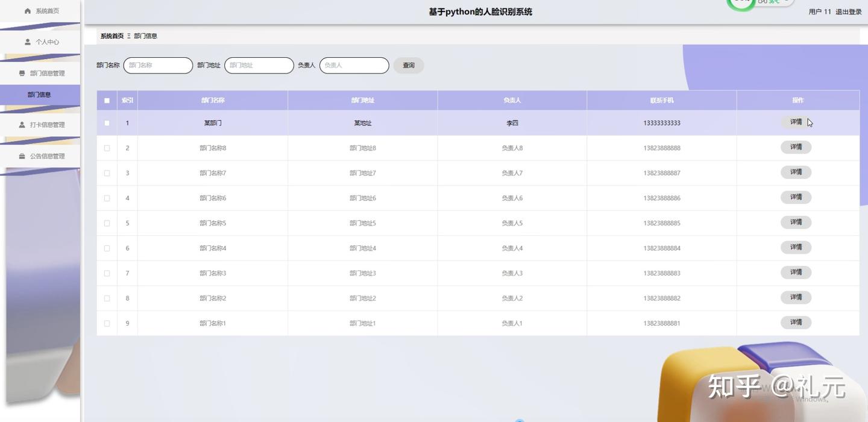Viewport: 868px width, 422px height.
Task: Open 详情 for 部门名称5 row
Action: pos(796,222)
